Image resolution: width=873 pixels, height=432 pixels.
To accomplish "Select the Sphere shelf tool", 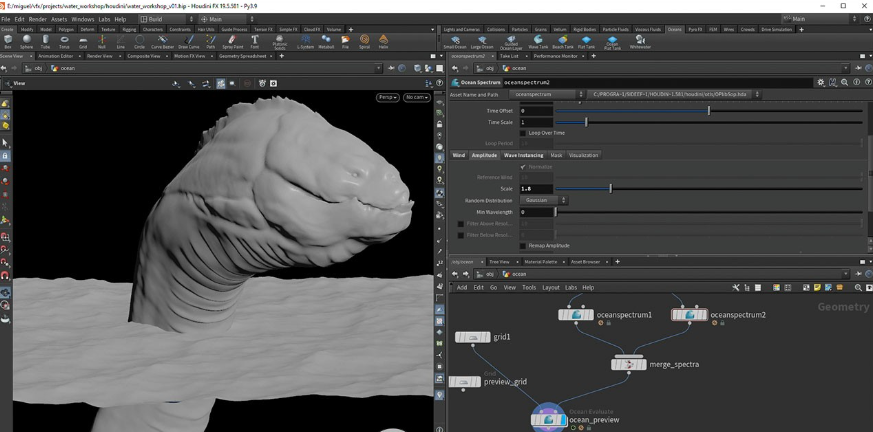I will pyautogui.click(x=26, y=41).
